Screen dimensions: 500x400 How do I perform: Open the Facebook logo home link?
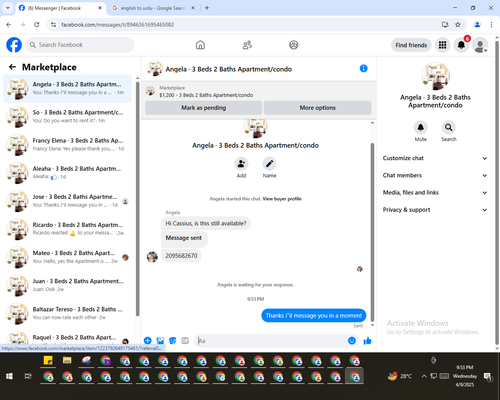pyautogui.click(x=14, y=45)
